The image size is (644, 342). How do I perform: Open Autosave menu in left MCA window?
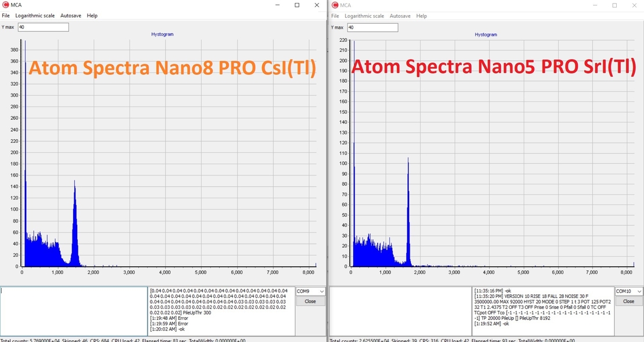[71, 16]
